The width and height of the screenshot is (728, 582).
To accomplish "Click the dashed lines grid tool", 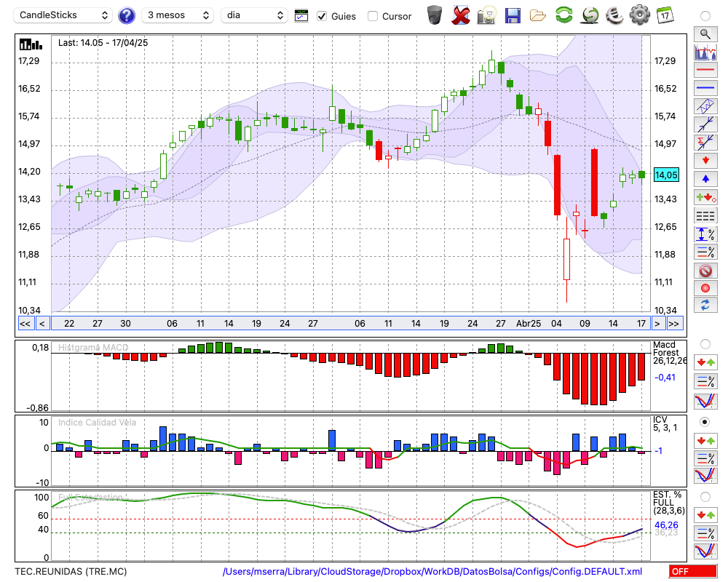I will (705, 216).
